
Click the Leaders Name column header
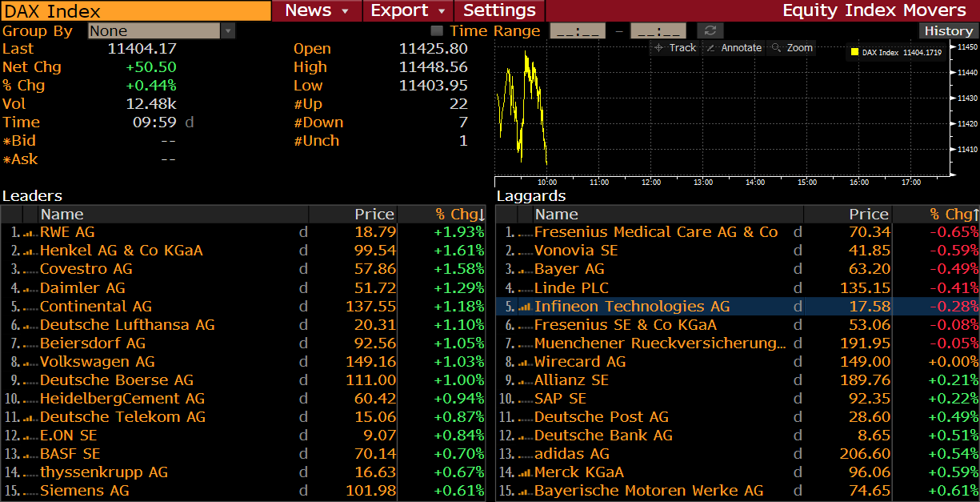point(174,214)
